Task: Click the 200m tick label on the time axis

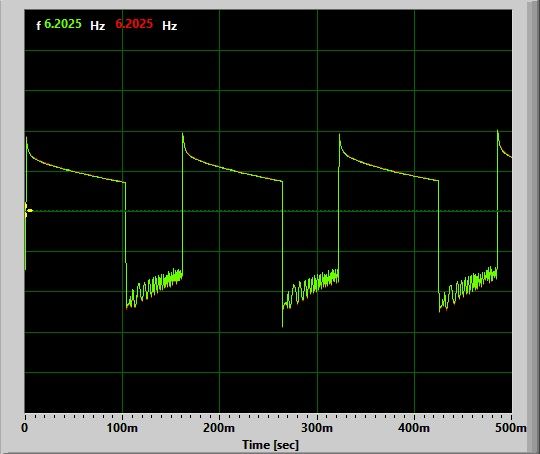Action: pos(219,428)
